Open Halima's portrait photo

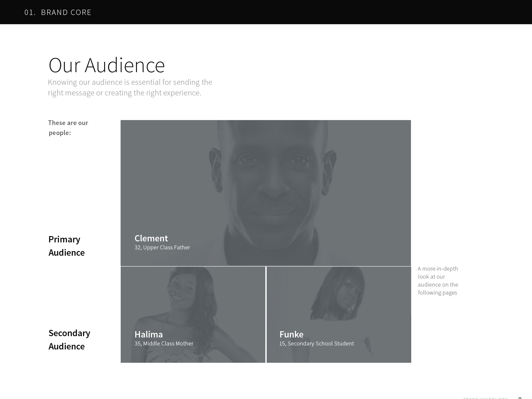pos(193,299)
